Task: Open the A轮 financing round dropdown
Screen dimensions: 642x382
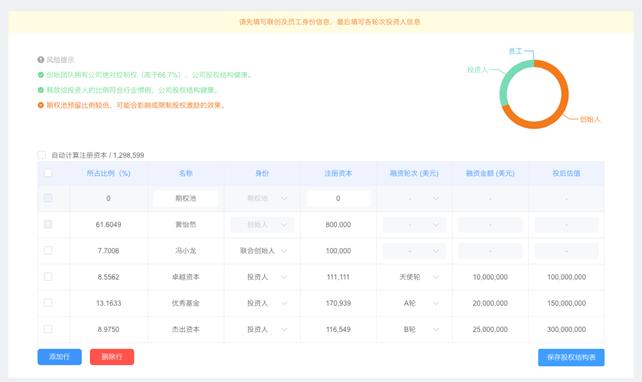Action: pos(414,303)
